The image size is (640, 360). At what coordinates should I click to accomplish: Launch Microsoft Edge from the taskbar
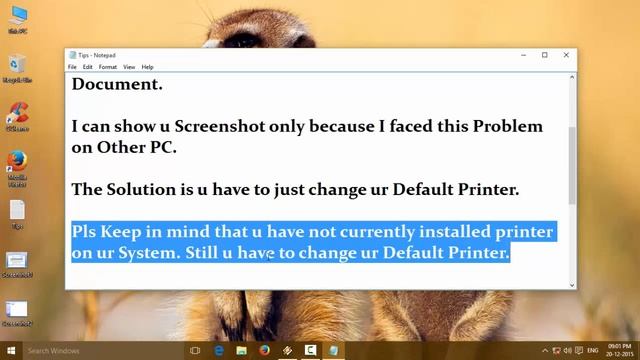pos(219,351)
